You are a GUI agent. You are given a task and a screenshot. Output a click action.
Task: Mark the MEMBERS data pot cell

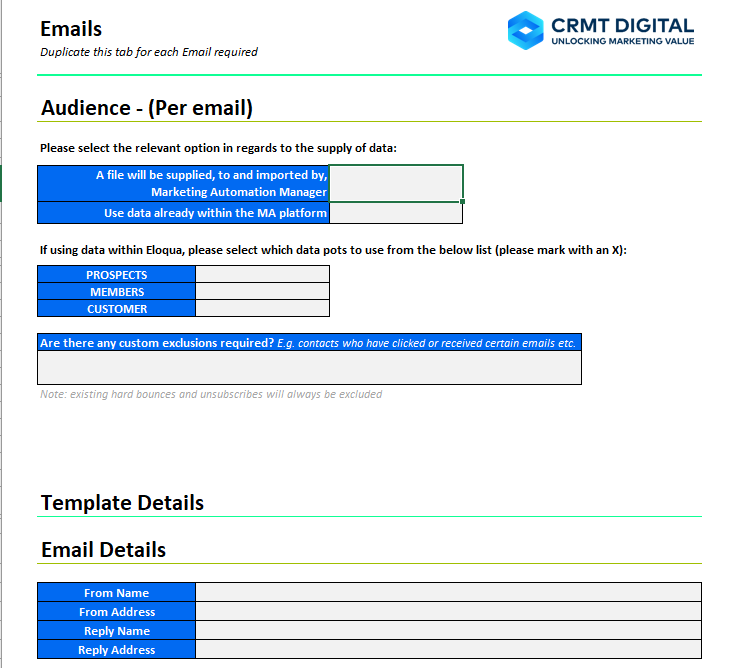pyautogui.click(x=262, y=291)
